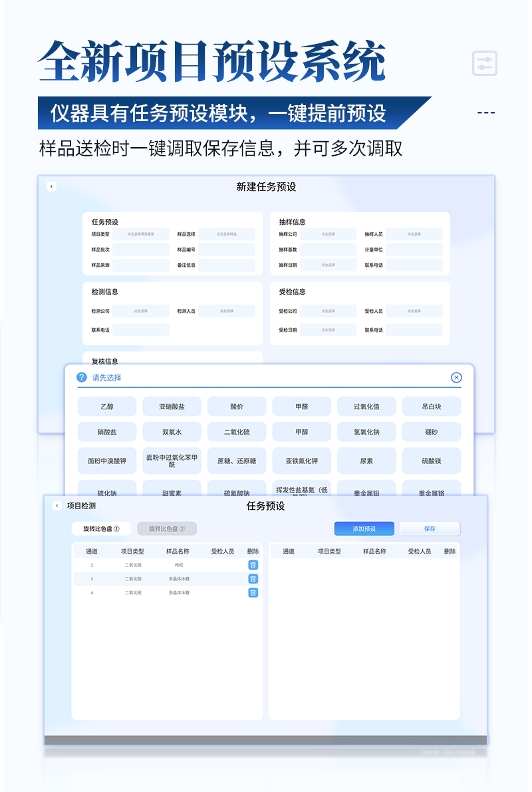Choose the 尿素 test item
Viewport: 532px width, 792px height.
[366, 461]
